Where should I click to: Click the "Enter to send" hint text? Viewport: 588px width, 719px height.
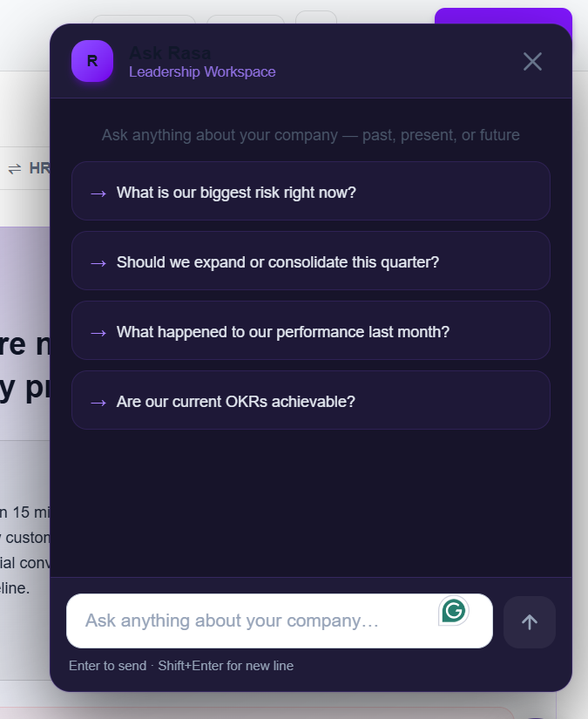(x=108, y=665)
